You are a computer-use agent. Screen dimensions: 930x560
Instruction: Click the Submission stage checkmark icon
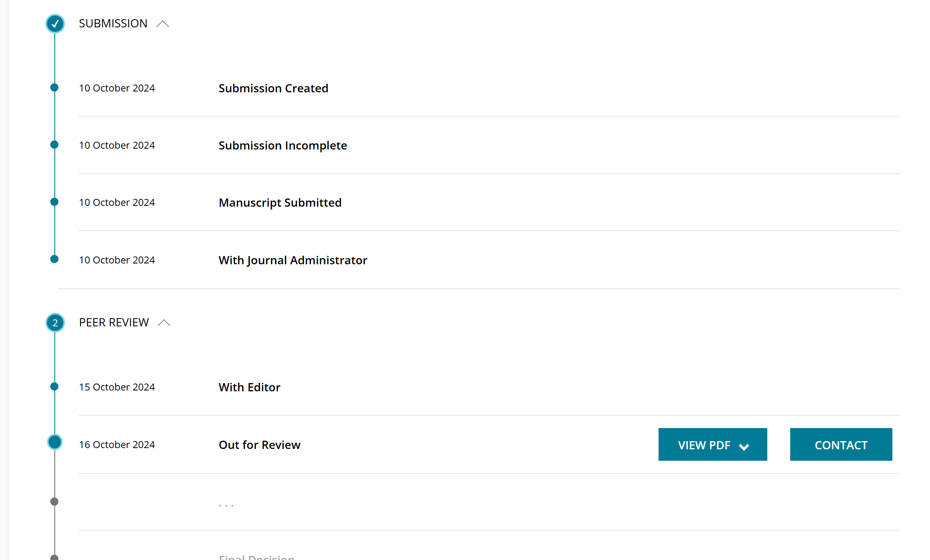pos(55,24)
